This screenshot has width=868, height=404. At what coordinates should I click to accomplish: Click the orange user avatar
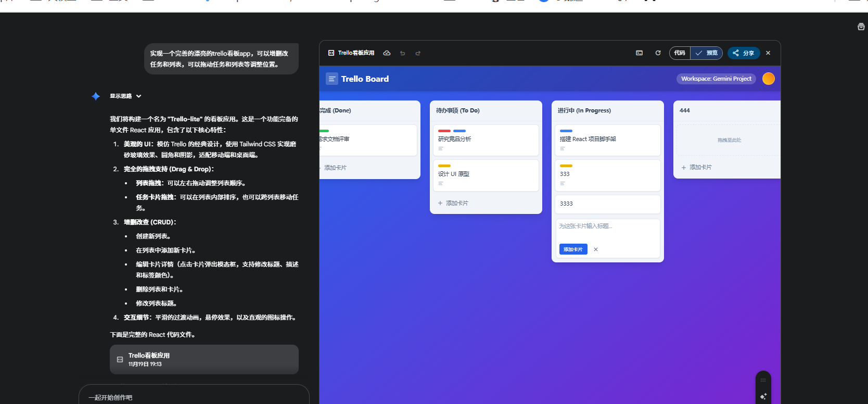tap(769, 79)
